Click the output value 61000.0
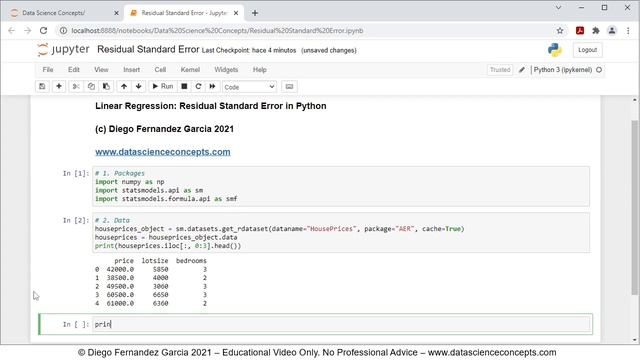This screenshot has height=360, width=640. [120, 303]
